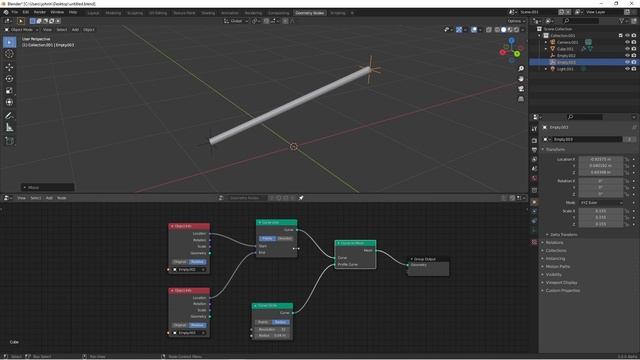Screen dimensions: 640x360
Task: Click the blue Z axis on navigation gizmo
Action: [x=511, y=40]
